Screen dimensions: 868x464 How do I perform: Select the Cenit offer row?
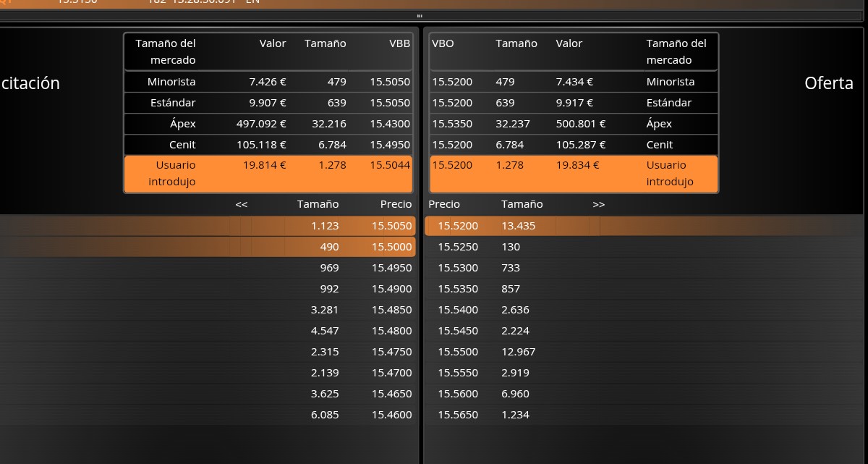point(574,145)
